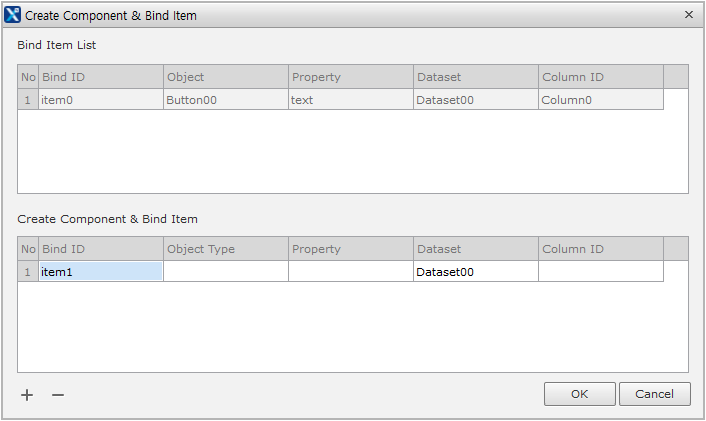Click the application logo in title bar

click(x=12, y=15)
